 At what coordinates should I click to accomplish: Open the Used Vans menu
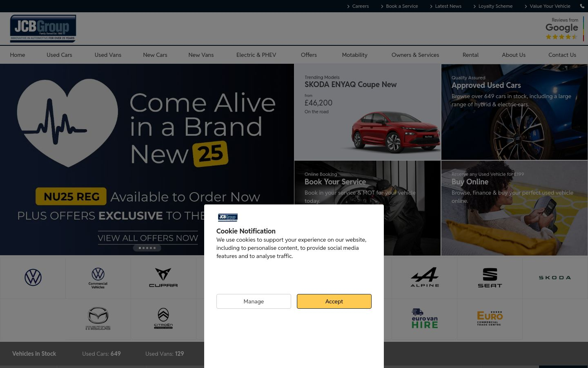[108, 55]
